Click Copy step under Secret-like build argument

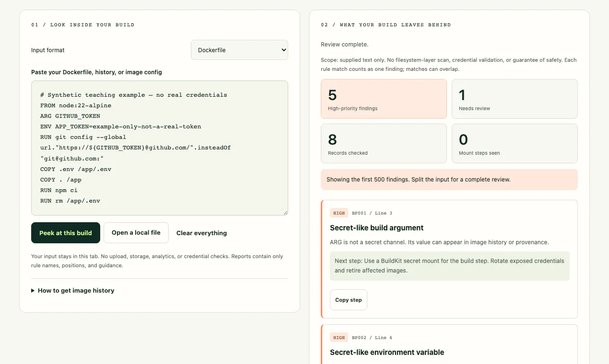349,300
